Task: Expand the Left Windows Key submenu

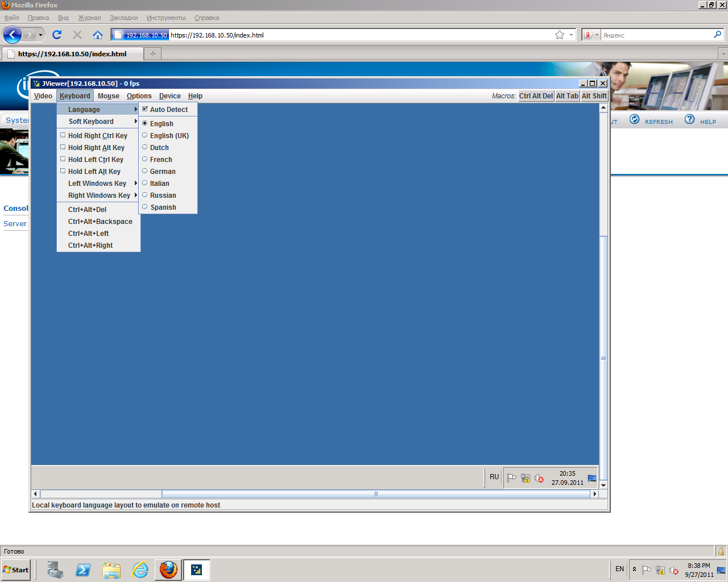Action: coord(98,184)
